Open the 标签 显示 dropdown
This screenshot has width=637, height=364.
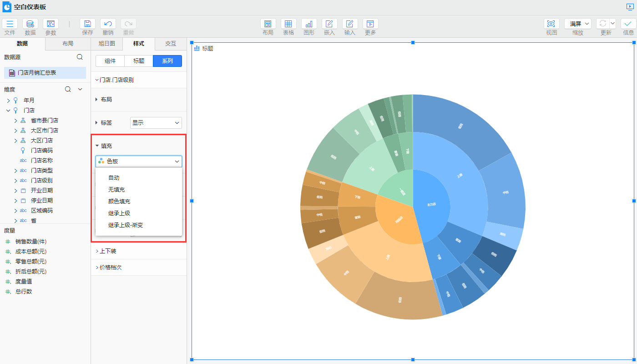tap(156, 123)
